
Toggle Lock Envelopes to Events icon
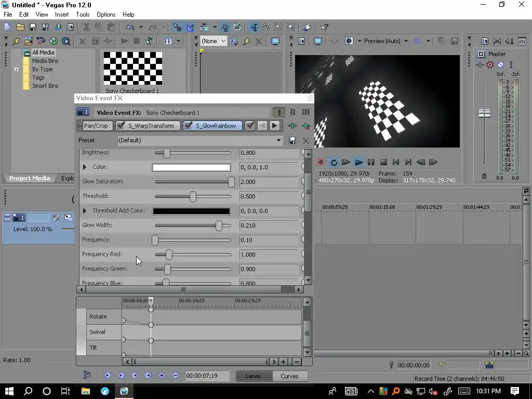point(225,27)
